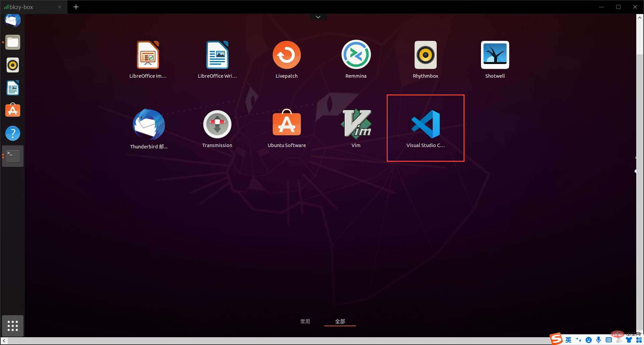
Task: Launch the Transmission torrent client
Action: tap(217, 129)
